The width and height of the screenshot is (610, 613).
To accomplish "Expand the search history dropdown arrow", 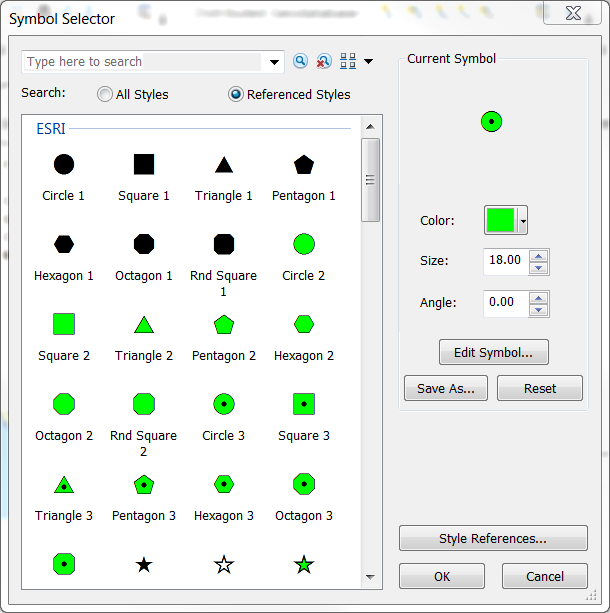I will pos(274,62).
